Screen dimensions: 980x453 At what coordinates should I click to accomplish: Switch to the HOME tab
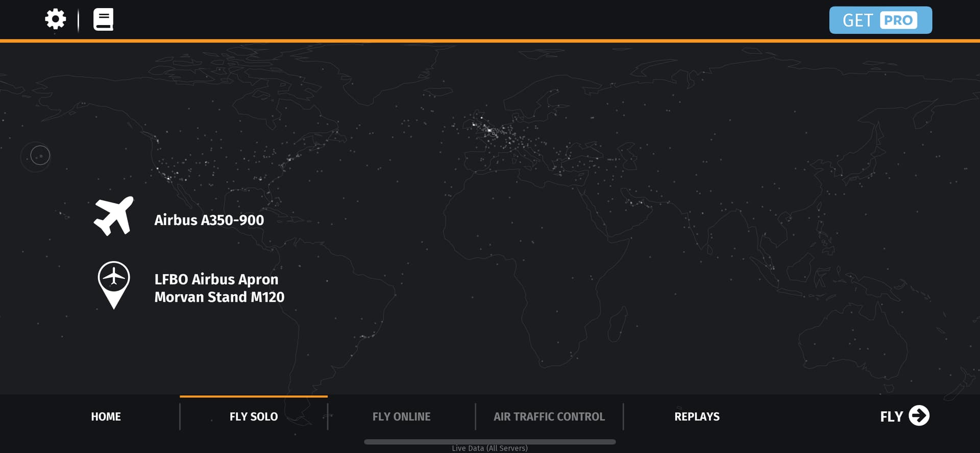(x=106, y=417)
